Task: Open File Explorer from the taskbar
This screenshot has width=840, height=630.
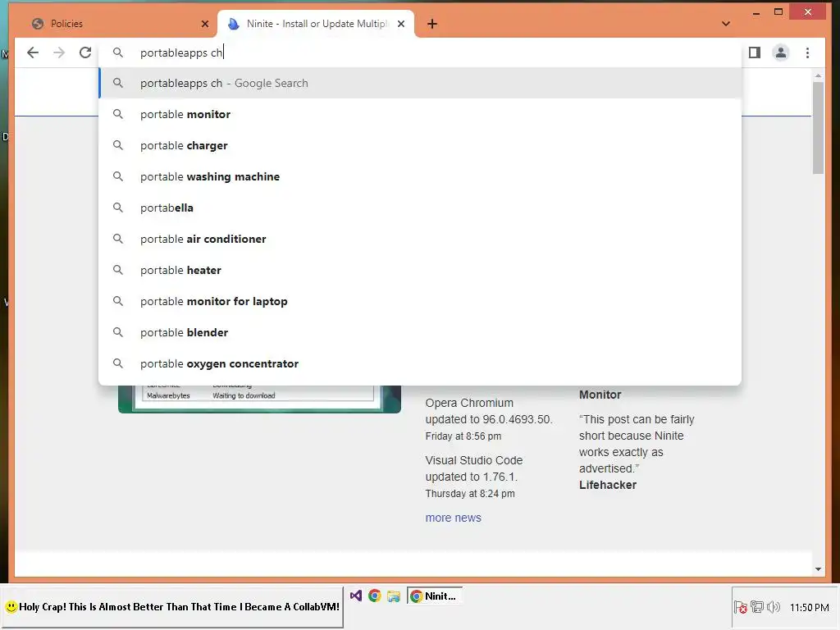Action: click(394, 596)
